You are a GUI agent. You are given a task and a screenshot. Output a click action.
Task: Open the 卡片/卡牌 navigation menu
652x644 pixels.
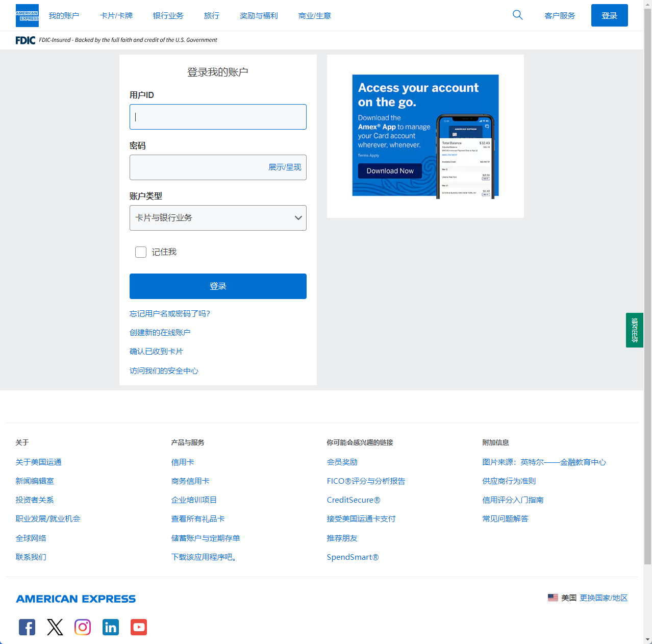(116, 16)
